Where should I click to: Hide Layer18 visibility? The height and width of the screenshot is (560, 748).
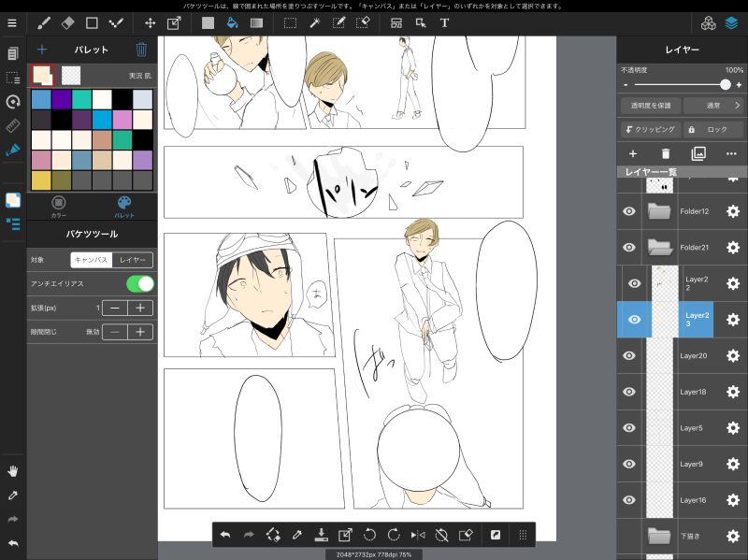click(x=629, y=392)
